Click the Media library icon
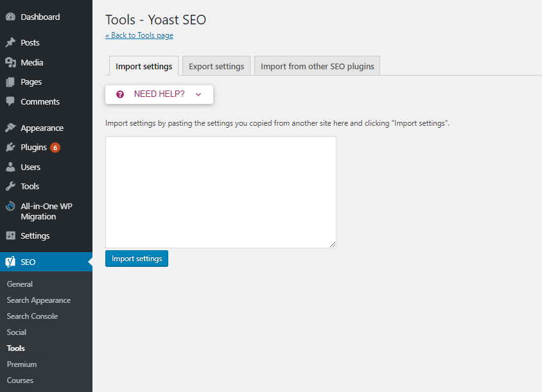The height and width of the screenshot is (392, 542). (11, 62)
